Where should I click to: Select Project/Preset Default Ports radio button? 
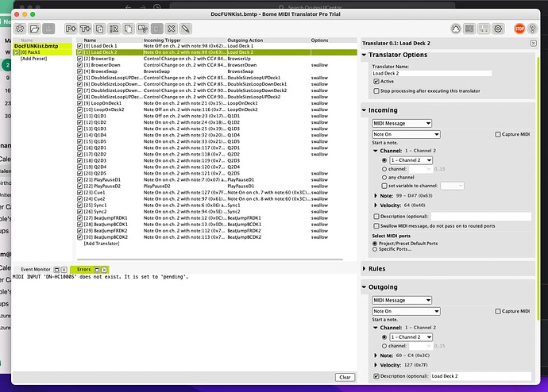click(x=375, y=244)
